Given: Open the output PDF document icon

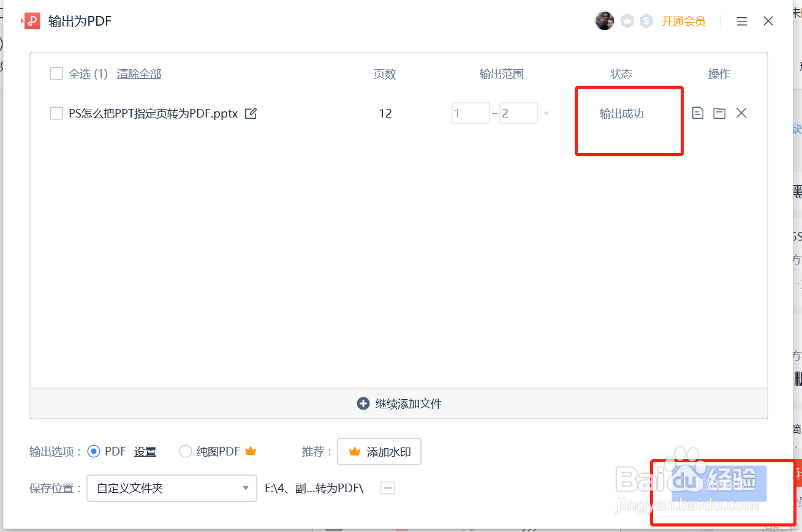Looking at the screenshot, I should pyautogui.click(x=697, y=113).
